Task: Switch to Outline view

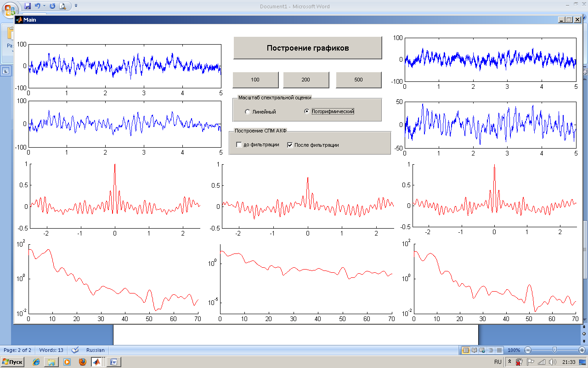Action: 491,350
